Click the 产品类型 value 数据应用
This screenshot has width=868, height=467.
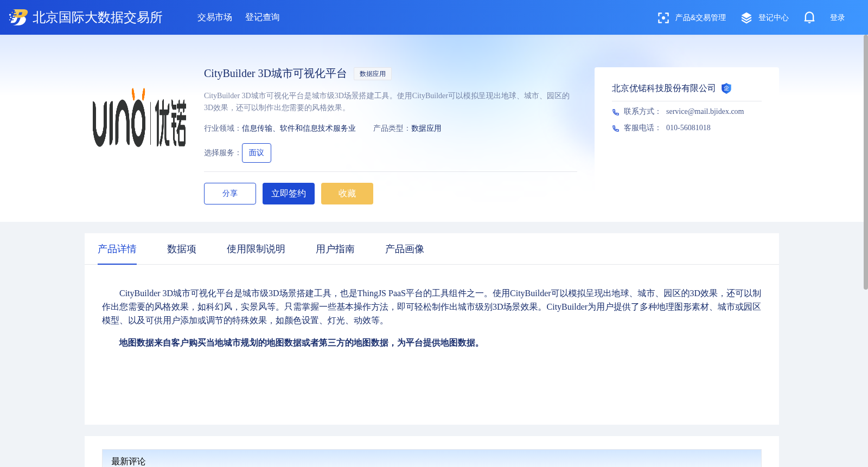click(426, 129)
